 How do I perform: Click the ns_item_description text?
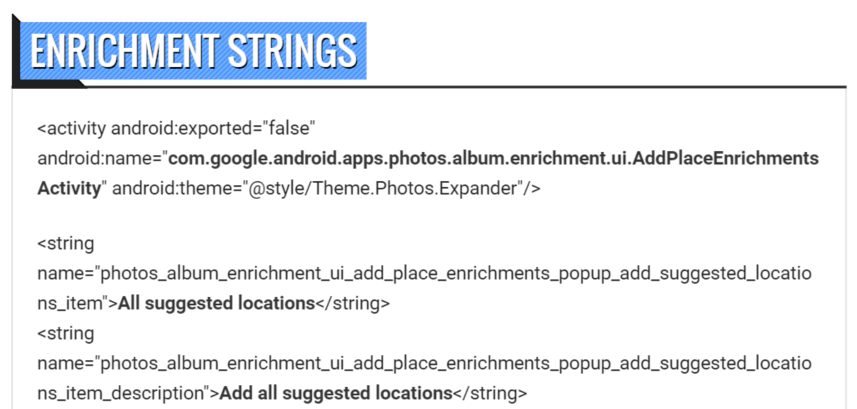127,390
